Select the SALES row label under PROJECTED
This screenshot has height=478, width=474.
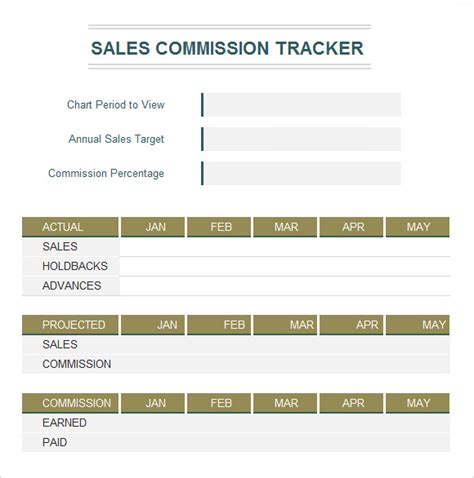(x=60, y=344)
